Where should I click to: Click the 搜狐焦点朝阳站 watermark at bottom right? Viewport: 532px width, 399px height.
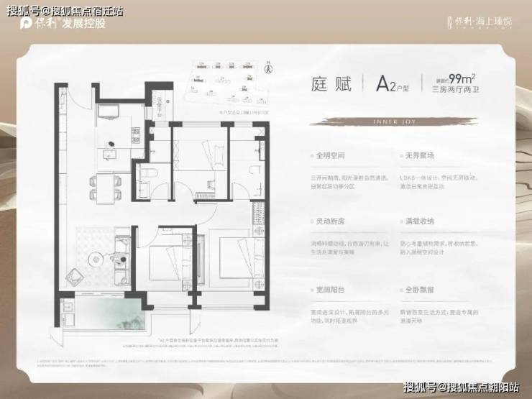461,387
